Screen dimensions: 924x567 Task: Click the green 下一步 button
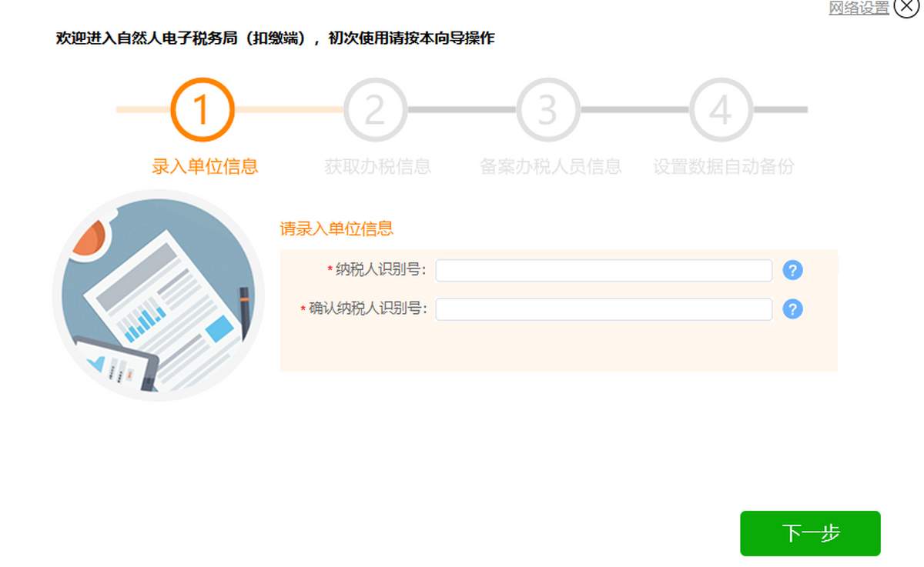(x=810, y=533)
